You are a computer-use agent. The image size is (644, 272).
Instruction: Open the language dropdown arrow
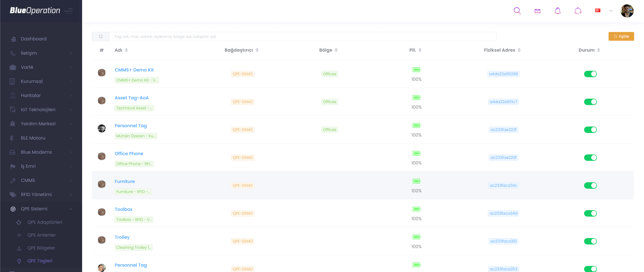tap(611, 11)
